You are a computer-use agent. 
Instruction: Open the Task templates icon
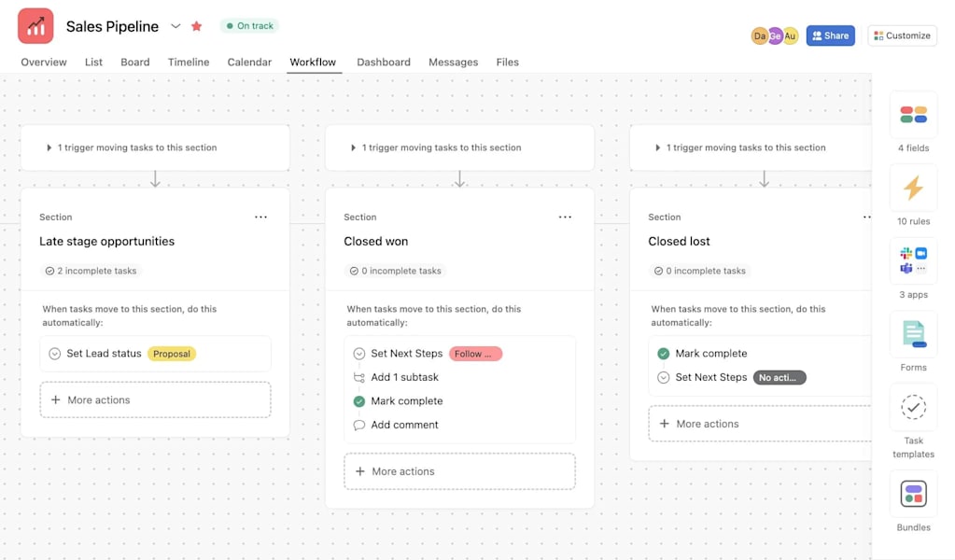click(914, 407)
